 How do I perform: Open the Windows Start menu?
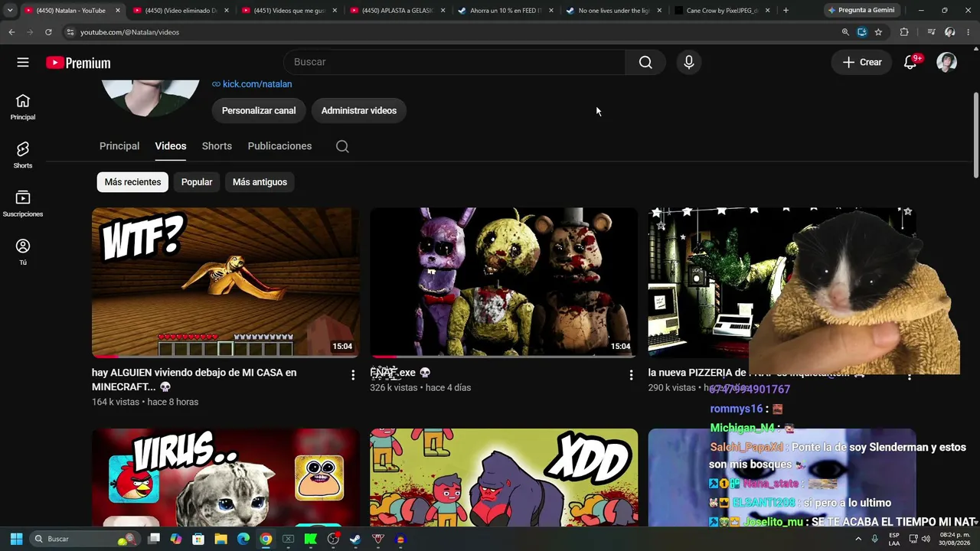point(16,539)
